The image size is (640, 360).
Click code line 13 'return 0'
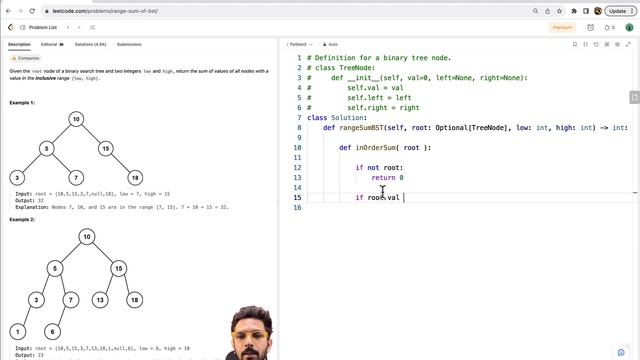[387, 178]
